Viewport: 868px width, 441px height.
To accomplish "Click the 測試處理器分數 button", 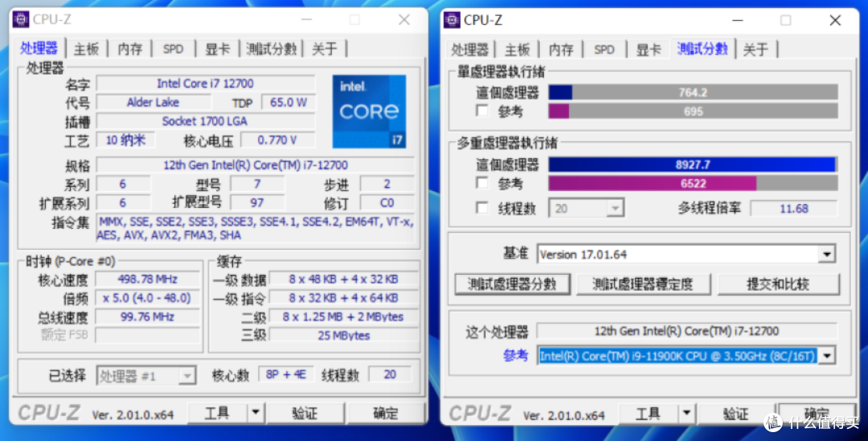I will tap(512, 284).
